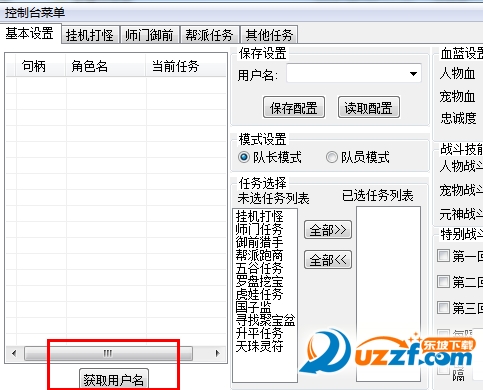Viewport: 483px width, 390px height.
Task: Select 虎娃任务 in the task list
Action: [x=259, y=294]
